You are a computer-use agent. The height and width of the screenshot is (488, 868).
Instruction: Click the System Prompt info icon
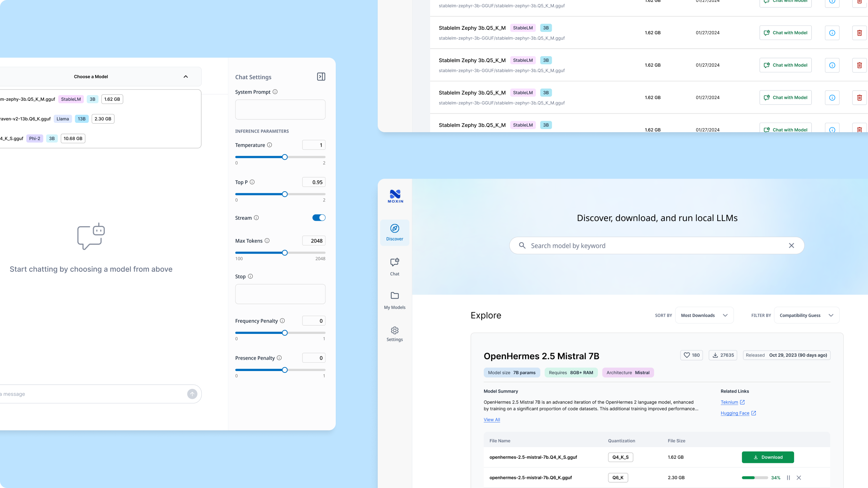pyautogui.click(x=275, y=92)
